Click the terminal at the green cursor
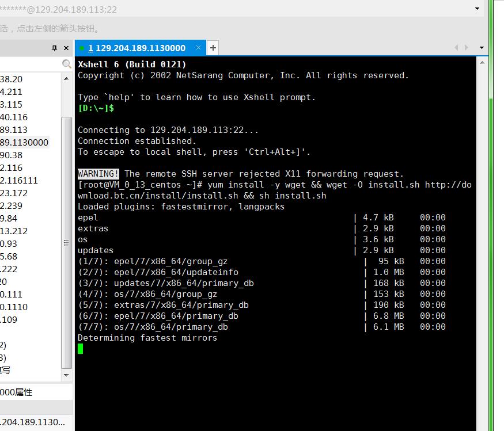 (81, 349)
